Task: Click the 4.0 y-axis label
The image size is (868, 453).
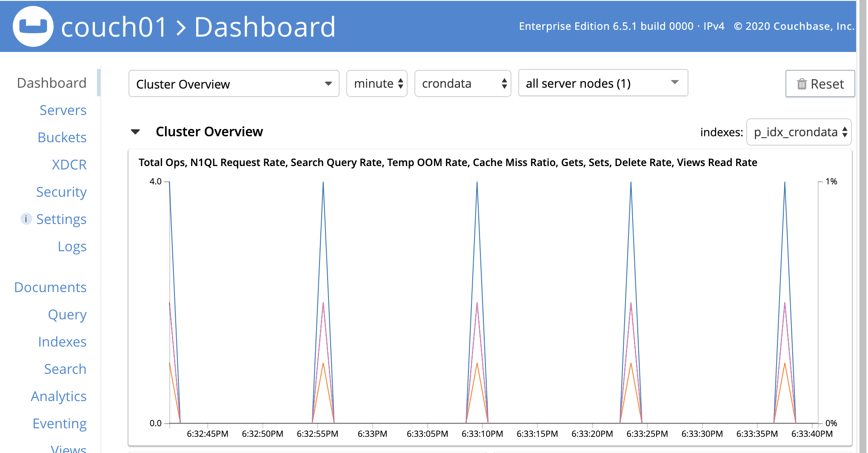Action: (155, 181)
